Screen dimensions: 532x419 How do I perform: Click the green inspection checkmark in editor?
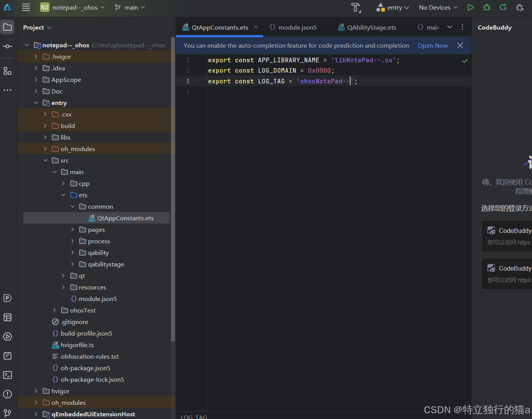pos(465,61)
